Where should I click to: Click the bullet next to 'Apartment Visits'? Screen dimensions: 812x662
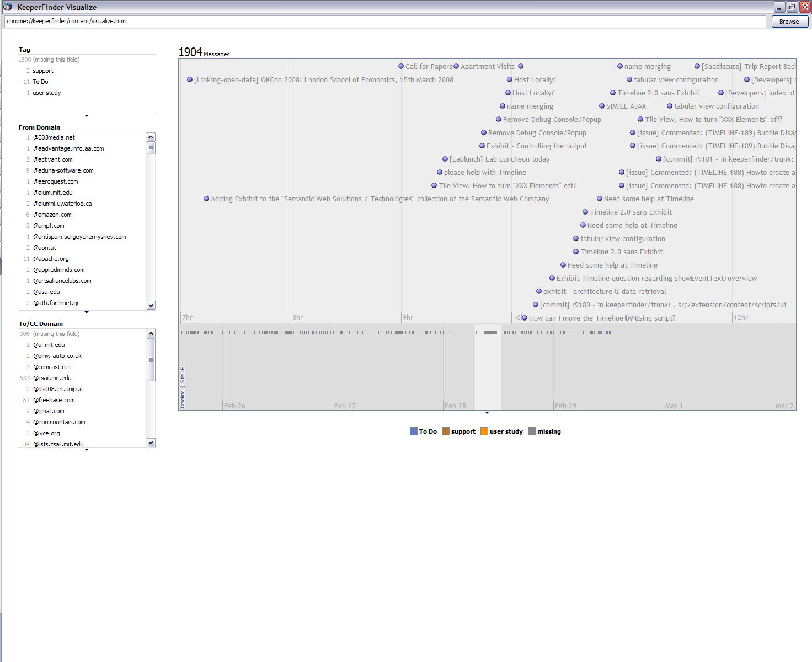click(x=456, y=66)
